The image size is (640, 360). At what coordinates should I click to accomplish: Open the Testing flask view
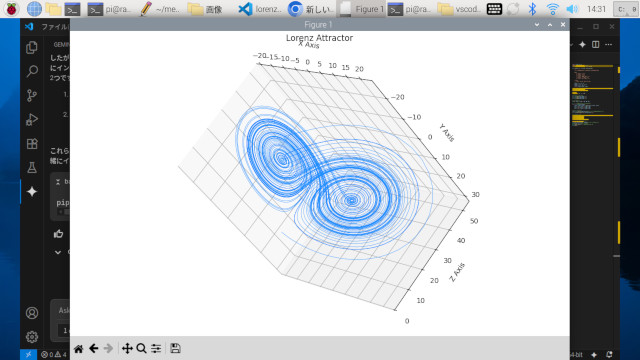[x=32, y=167]
